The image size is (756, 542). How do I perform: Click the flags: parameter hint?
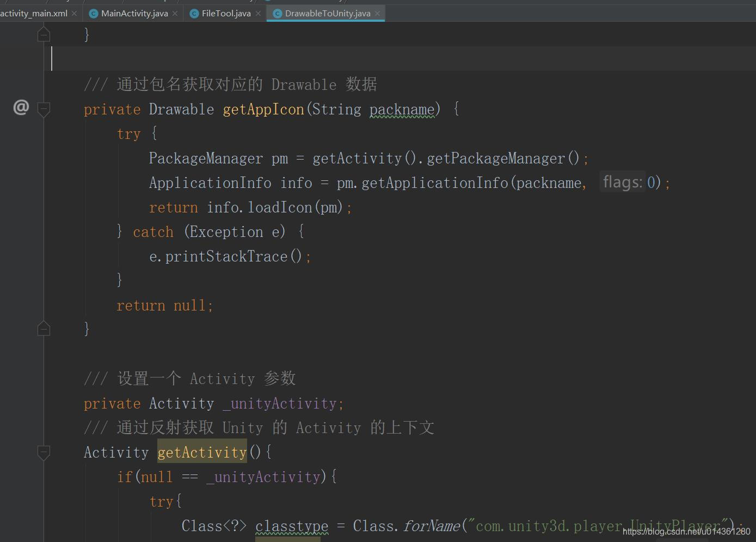click(622, 182)
